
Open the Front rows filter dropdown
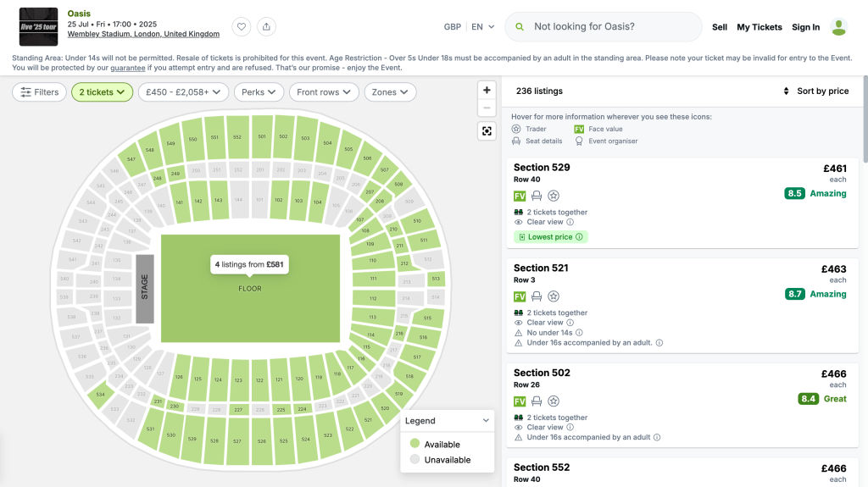pyautogui.click(x=324, y=92)
